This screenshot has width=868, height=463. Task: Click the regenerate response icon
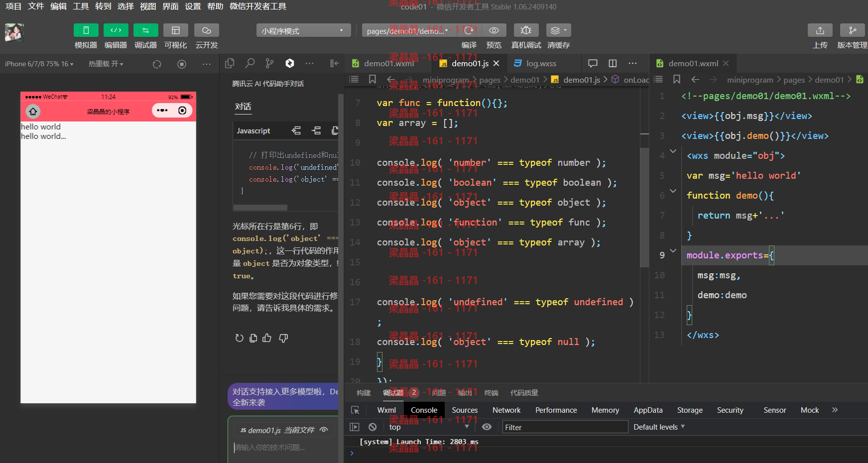coord(239,338)
